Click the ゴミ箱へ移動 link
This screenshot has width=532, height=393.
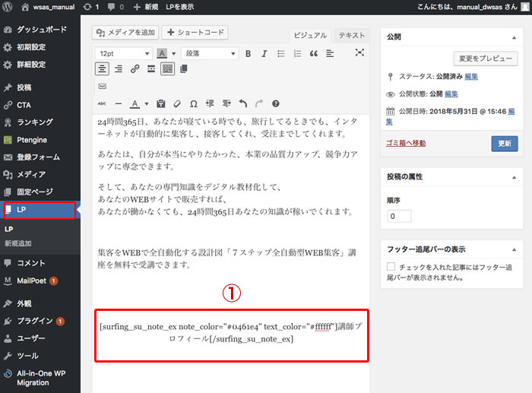point(406,143)
